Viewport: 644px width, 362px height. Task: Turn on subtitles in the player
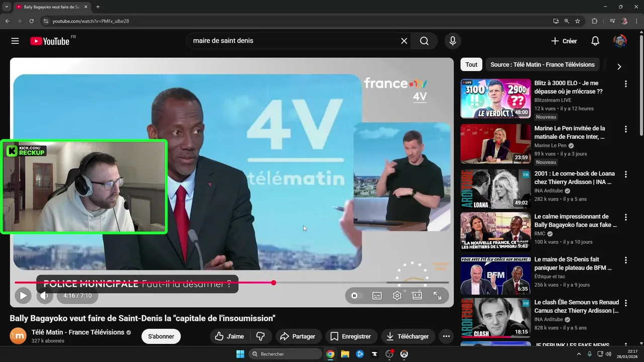[x=377, y=296]
